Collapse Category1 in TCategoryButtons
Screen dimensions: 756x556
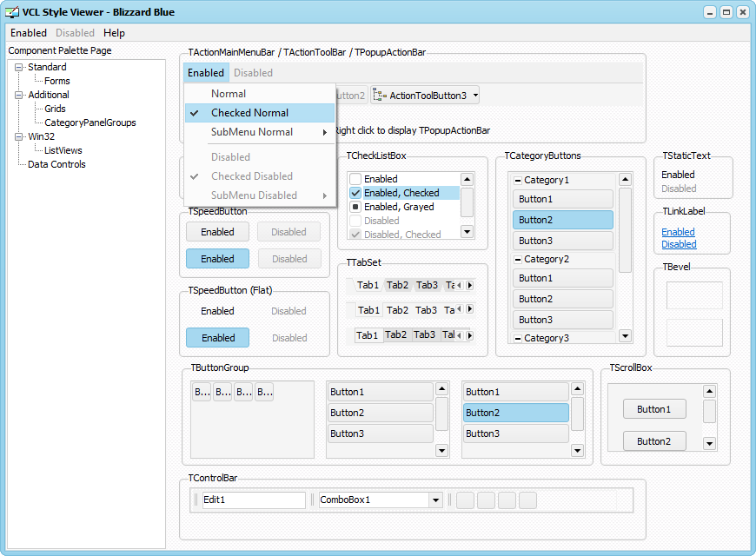coord(517,181)
